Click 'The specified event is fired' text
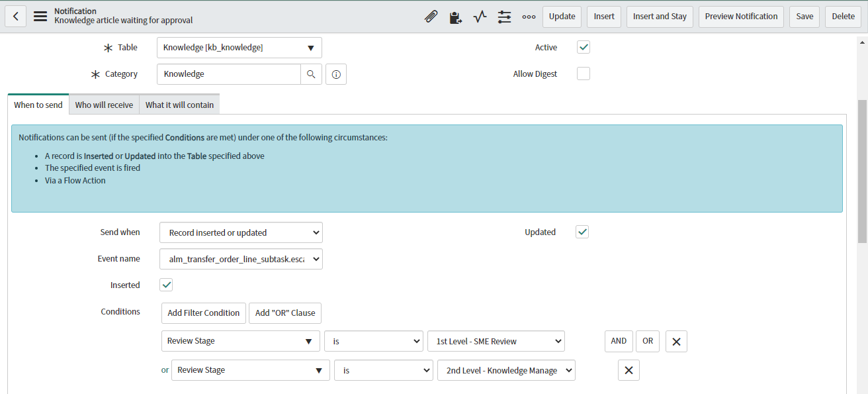Screen dimensions: 868x394 click(x=93, y=168)
